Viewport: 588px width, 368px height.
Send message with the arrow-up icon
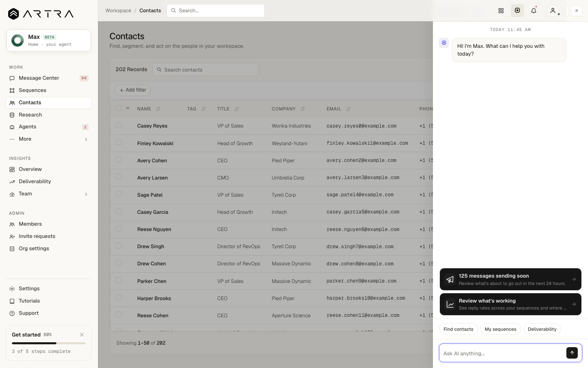click(572, 353)
